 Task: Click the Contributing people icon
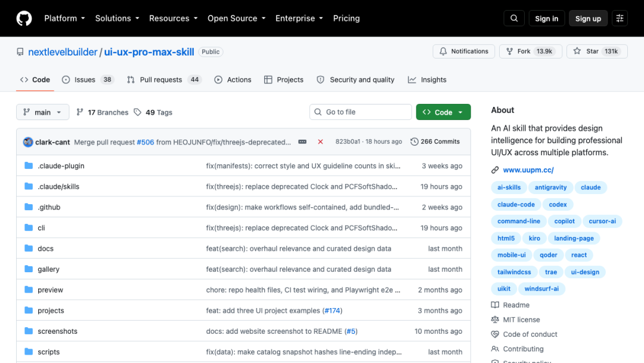coord(495,349)
